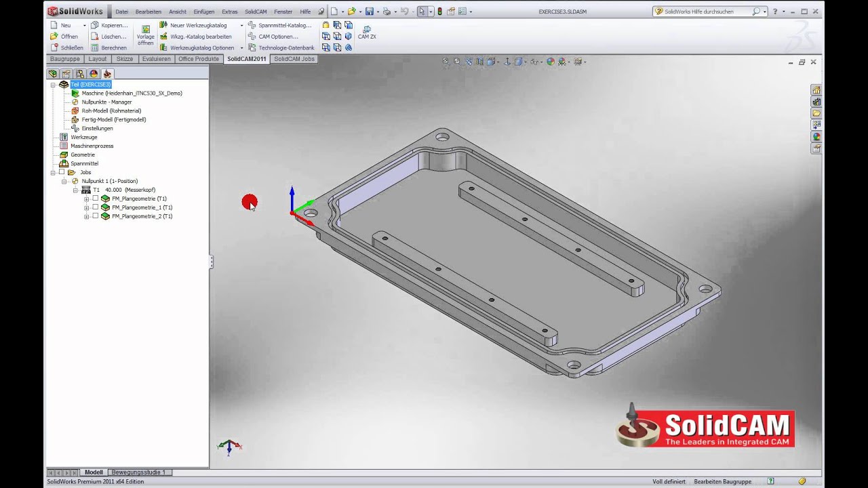868x488 pixels.
Task: Select the Spannmittel tree item
Action: (84, 163)
